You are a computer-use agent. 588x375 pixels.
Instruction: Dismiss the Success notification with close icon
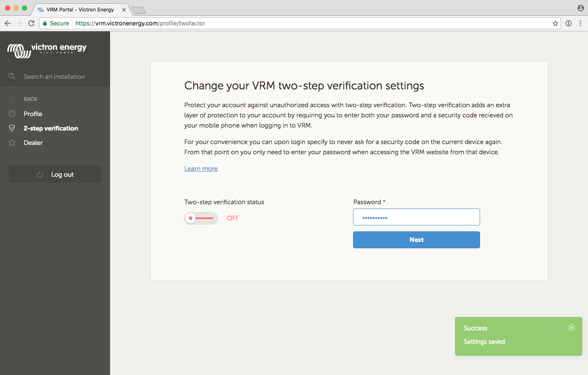(571, 328)
